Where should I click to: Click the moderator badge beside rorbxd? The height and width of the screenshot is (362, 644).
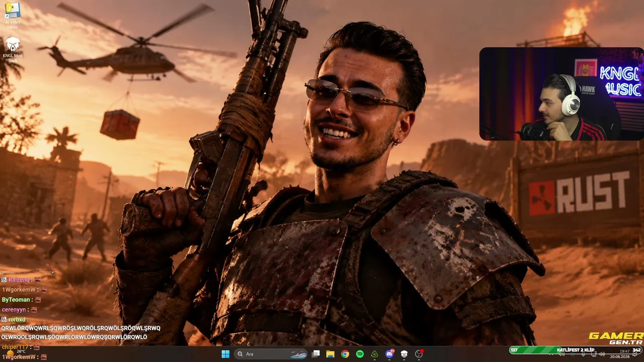[x=4, y=319]
